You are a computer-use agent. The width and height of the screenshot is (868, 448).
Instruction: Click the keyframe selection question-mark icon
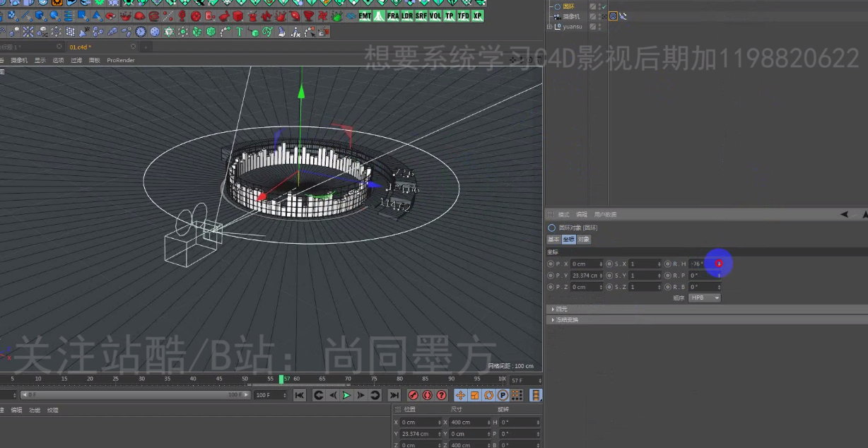click(x=442, y=395)
